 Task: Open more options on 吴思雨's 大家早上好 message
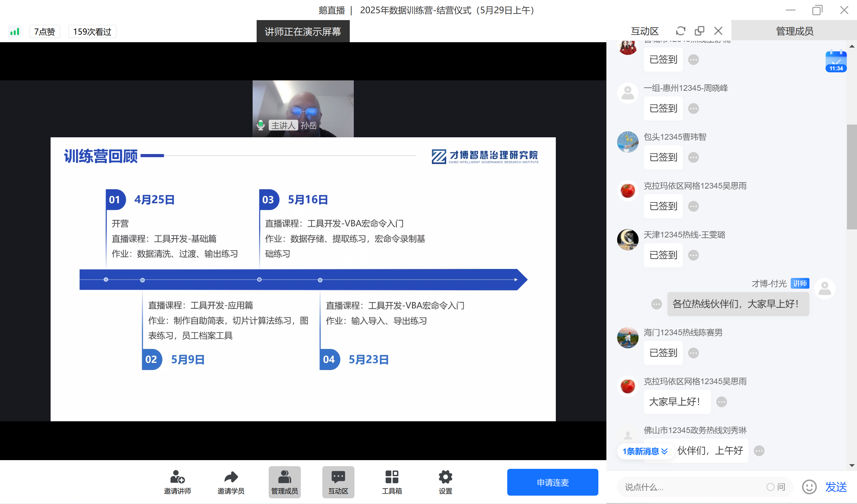coord(722,402)
